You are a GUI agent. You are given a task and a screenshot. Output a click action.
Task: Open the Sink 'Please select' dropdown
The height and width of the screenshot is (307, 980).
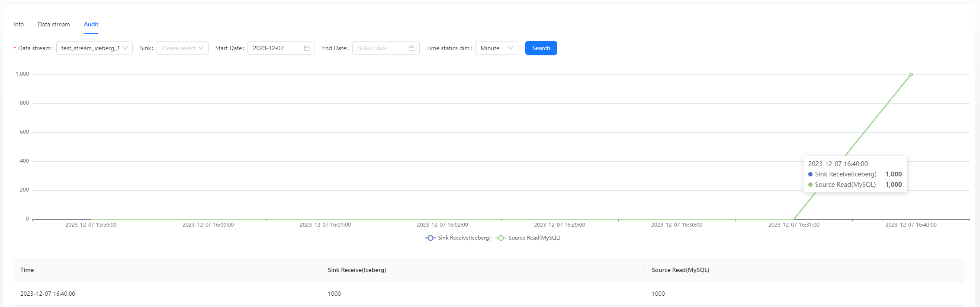182,48
